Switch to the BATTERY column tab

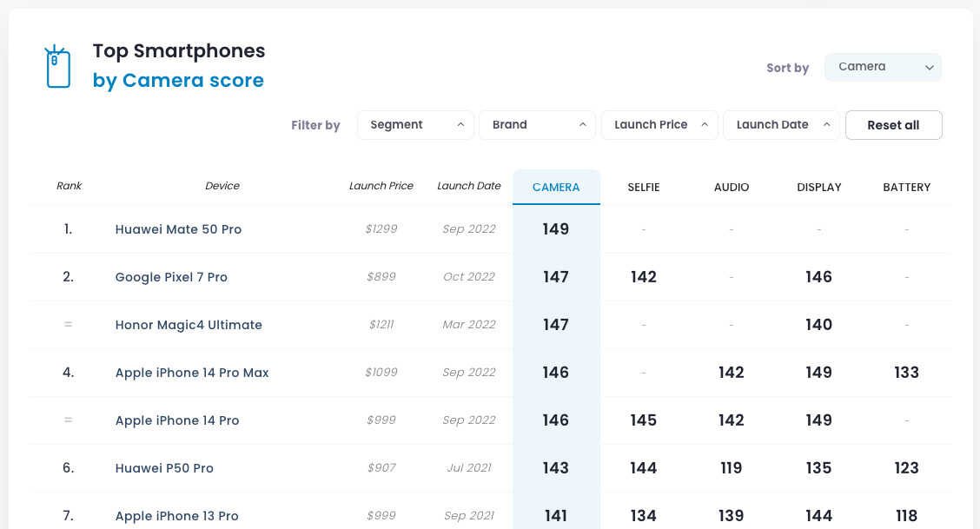(x=906, y=187)
